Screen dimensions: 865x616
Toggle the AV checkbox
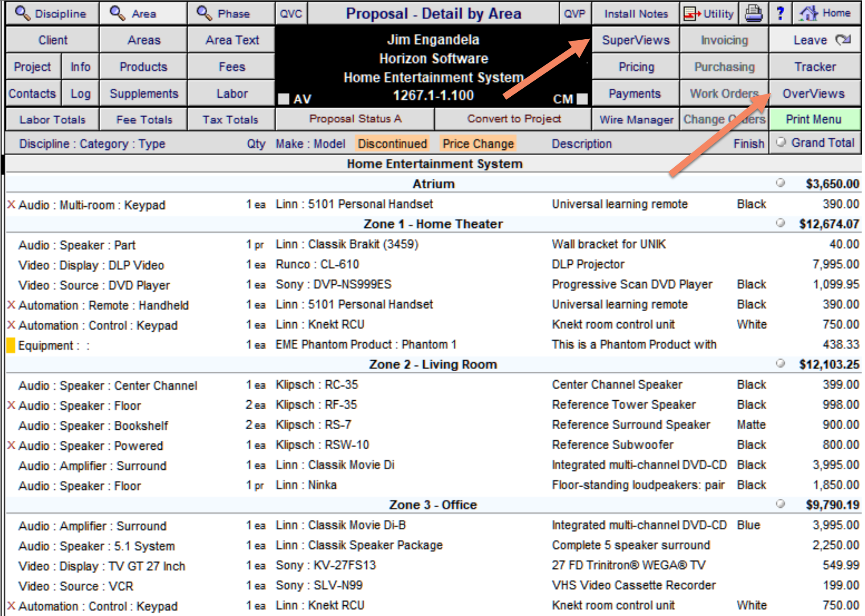coord(284,99)
